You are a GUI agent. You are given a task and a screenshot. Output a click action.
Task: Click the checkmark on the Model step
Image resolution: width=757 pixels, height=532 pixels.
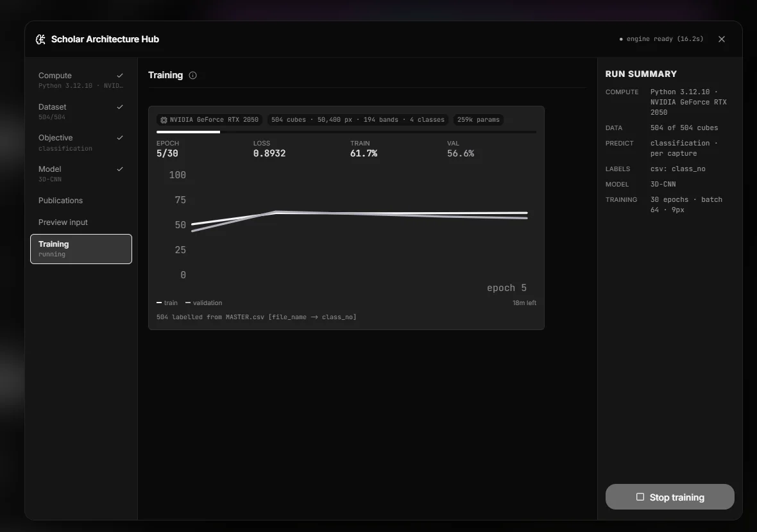point(120,169)
